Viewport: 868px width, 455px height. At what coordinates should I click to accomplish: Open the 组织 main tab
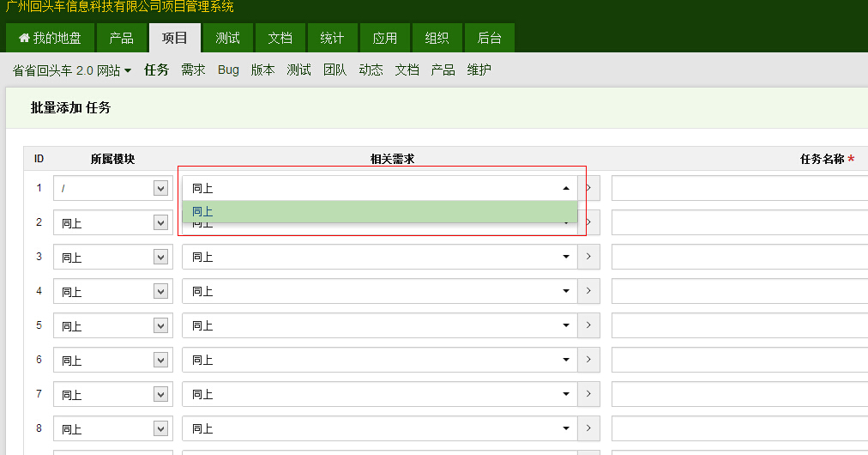(x=437, y=38)
